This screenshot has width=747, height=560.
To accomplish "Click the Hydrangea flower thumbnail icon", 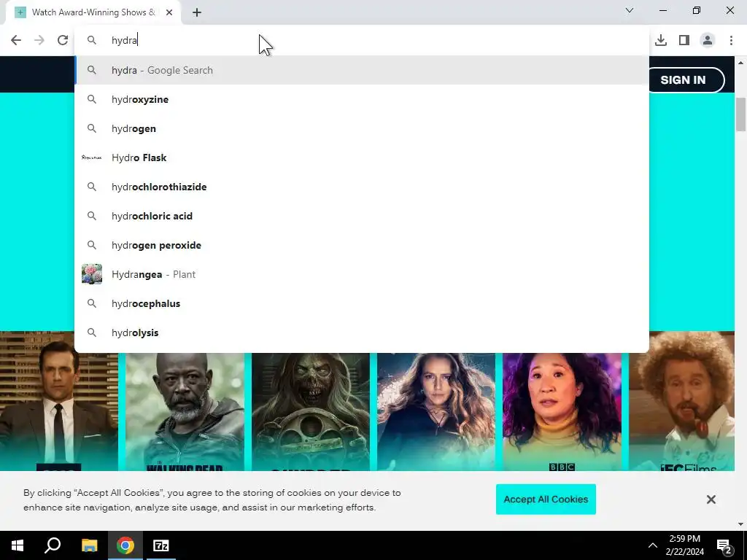I will click(92, 274).
